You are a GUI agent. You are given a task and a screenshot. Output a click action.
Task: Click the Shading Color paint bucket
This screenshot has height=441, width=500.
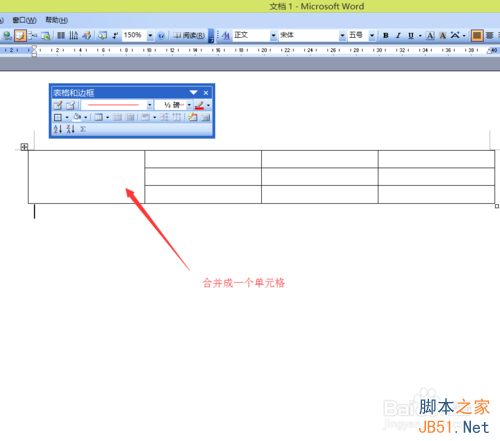[x=77, y=117]
